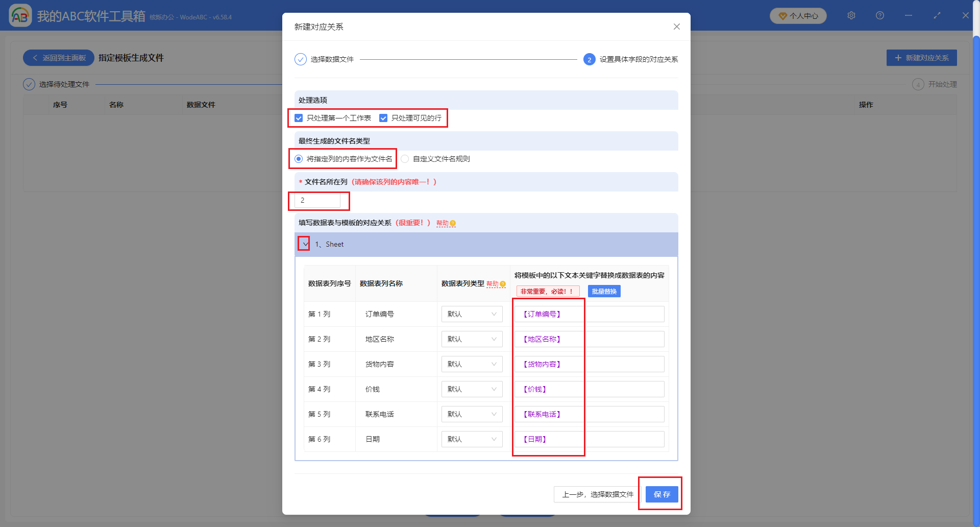Click the 文件名所在列 input field

pyautogui.click(x=318, y=200)
